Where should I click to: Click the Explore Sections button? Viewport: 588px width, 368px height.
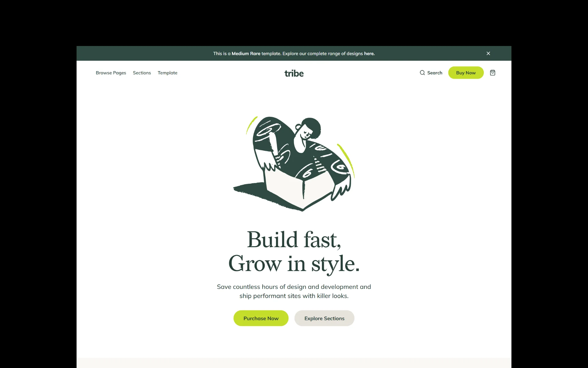coord(324,318)
